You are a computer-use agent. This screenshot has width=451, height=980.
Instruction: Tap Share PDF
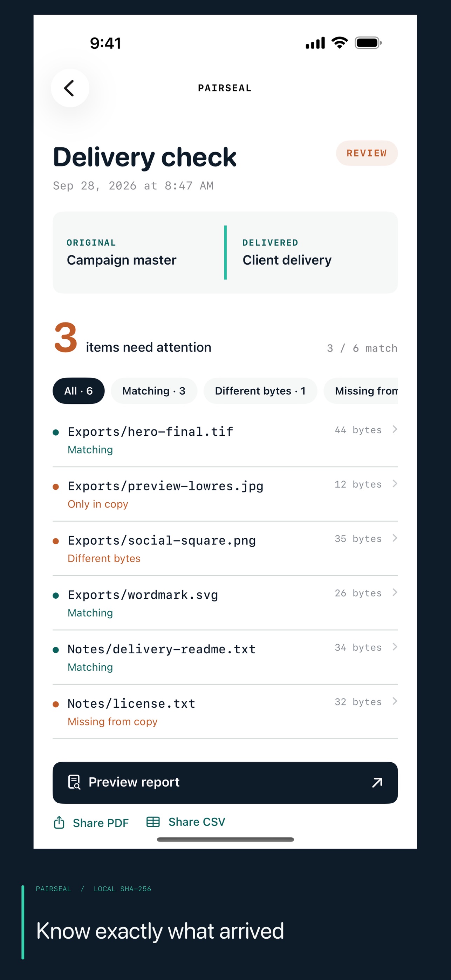point(91,823)
